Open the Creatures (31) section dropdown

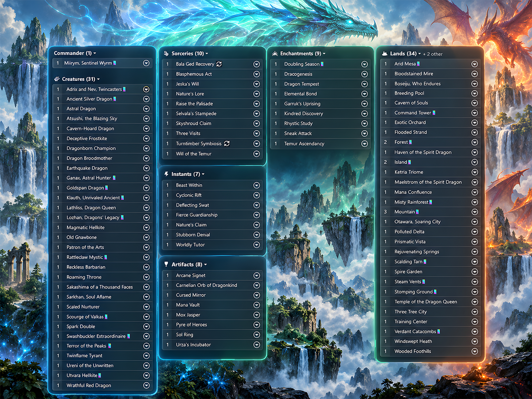point(98,79)
